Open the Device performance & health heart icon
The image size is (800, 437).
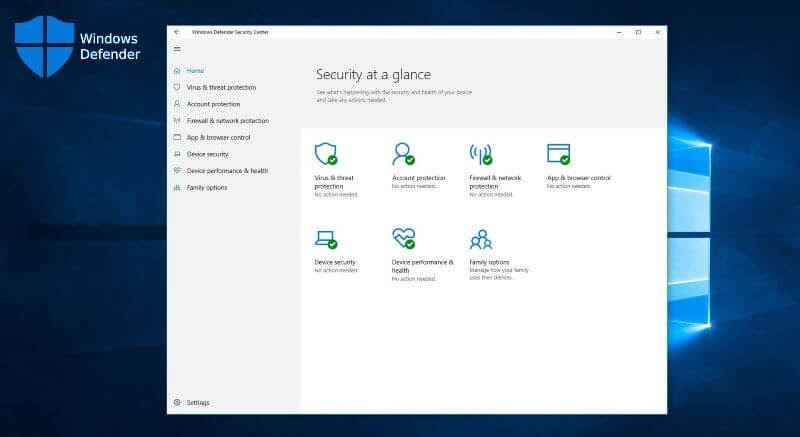[x=403, y=238]
